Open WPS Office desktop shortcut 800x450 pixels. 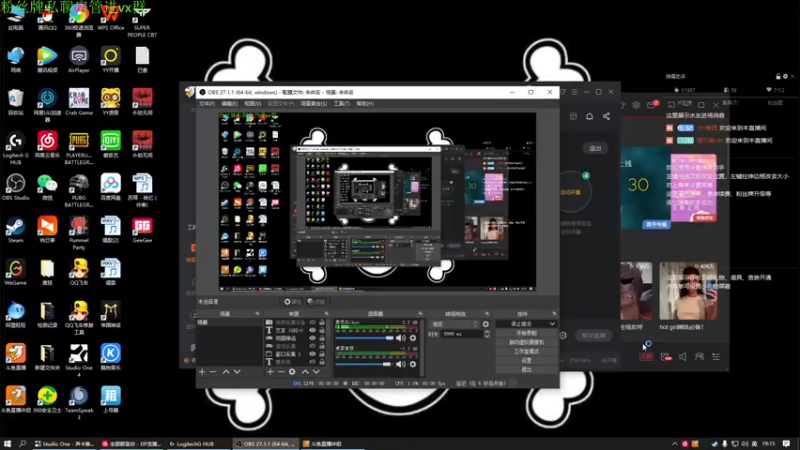tap(111, 18)
